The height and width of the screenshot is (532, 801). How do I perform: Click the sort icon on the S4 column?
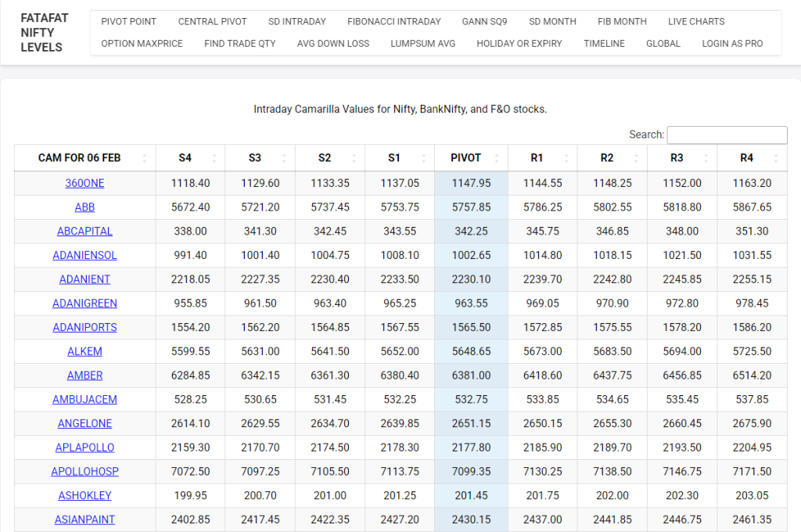214,157
